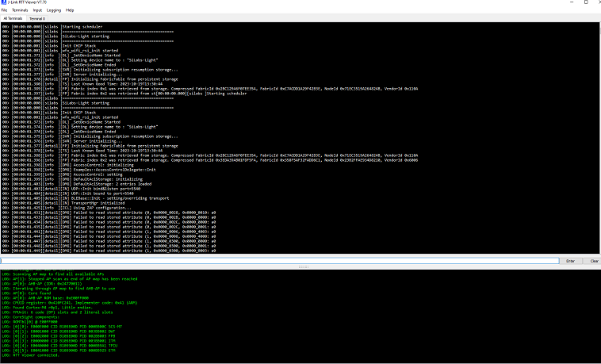The height and width of the screenshot is (364, 601).
Task: Minimize the RTT Viewer window
Action: point(572,2)
